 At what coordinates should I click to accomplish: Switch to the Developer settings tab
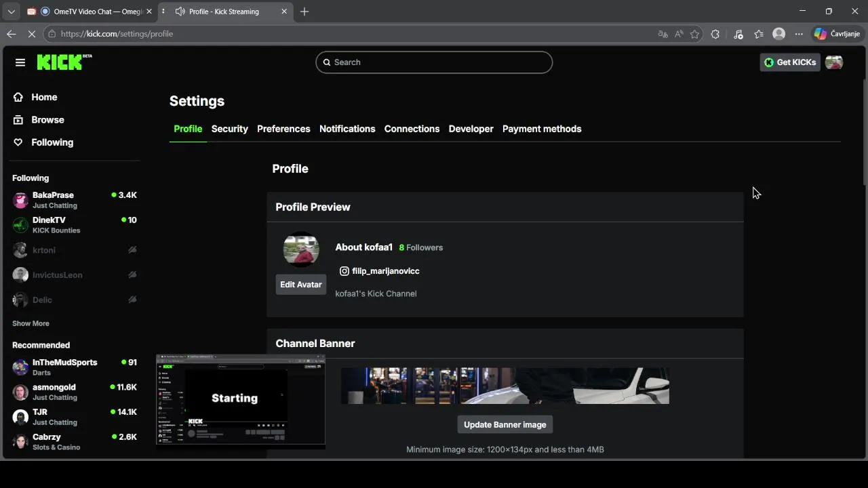pyautogui.click(x=471, y=129)
